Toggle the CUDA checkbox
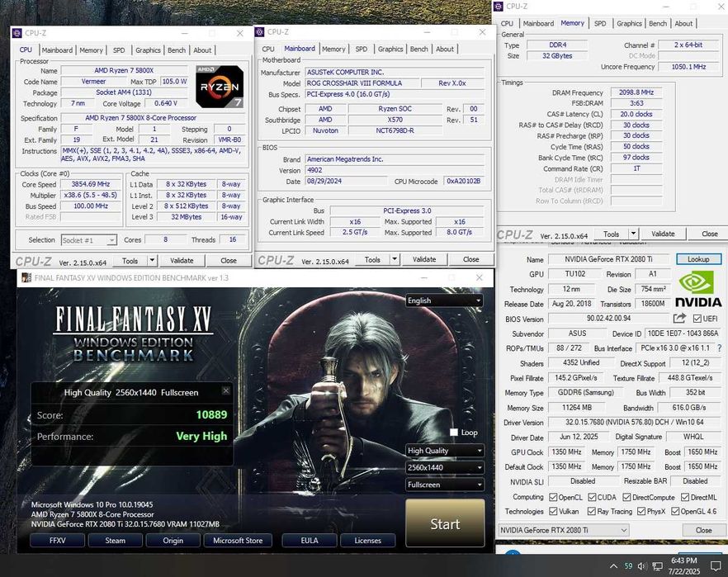Screen dimensions: 728x577 click(592, 497)
